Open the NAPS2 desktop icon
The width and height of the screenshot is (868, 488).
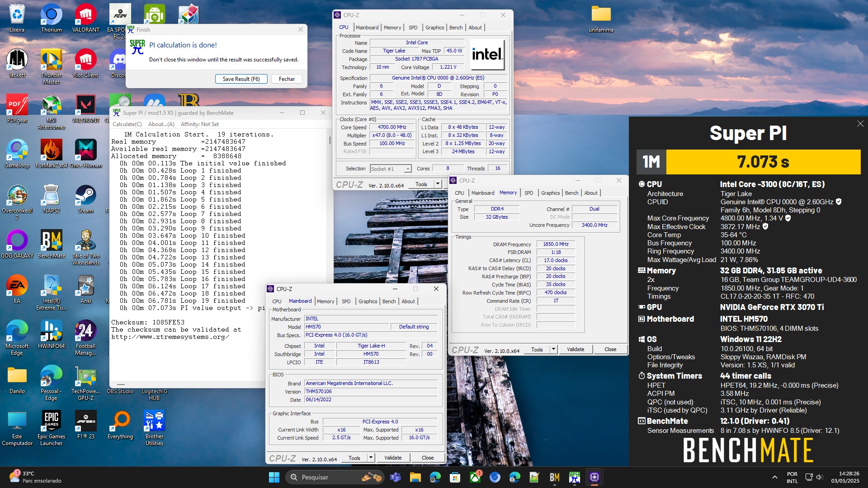tap(52, 199)
